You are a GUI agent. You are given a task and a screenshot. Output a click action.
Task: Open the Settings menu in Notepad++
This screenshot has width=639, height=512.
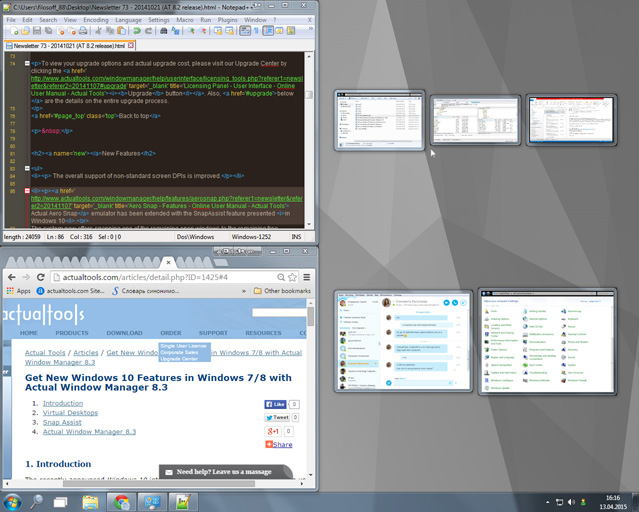coord(159,20)
